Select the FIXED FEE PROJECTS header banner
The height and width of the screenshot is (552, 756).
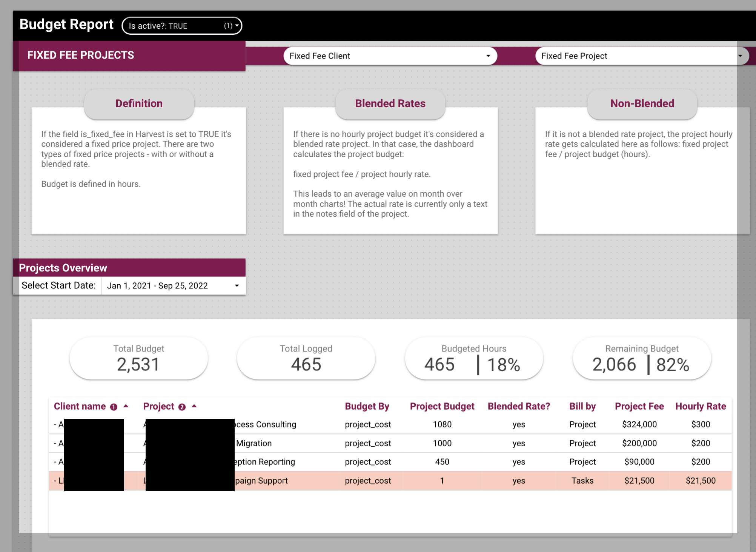click(x=80, y=55)
